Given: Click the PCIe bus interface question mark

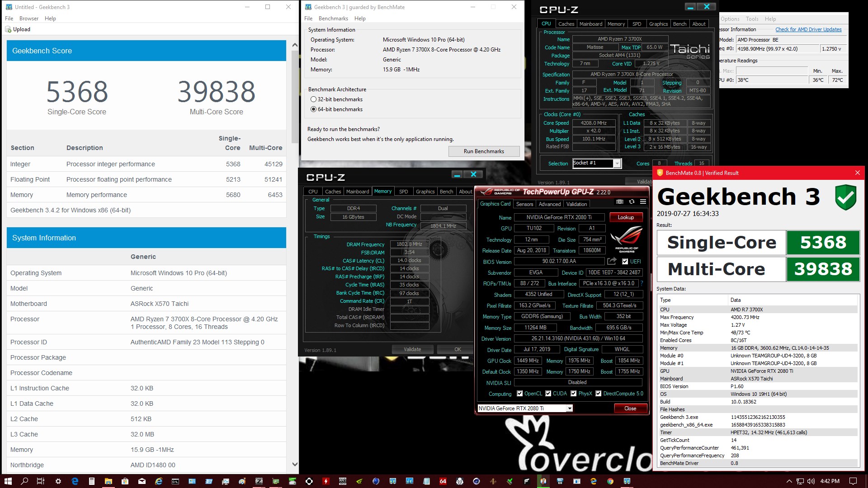Looking at the screenshot, I should point(642,283).
